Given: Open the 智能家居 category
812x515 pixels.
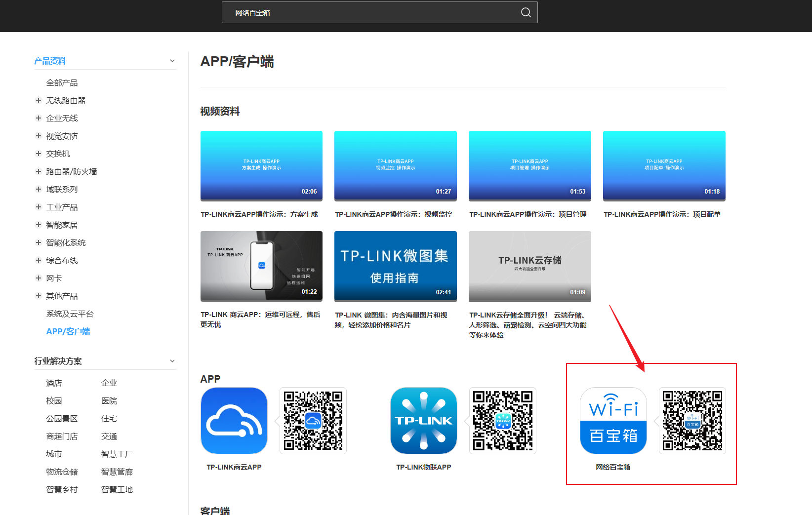Looking at the screenshot, I should pos(62,225).
